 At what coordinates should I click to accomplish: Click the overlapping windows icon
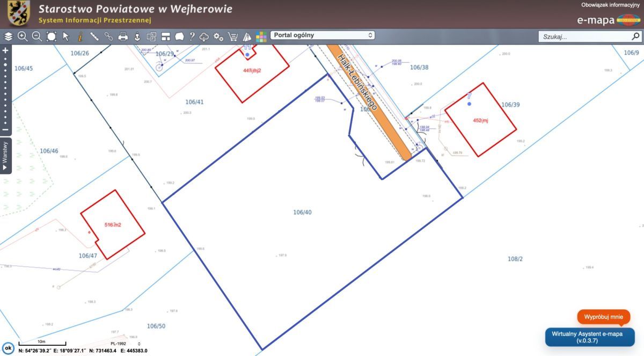[151, 37]
